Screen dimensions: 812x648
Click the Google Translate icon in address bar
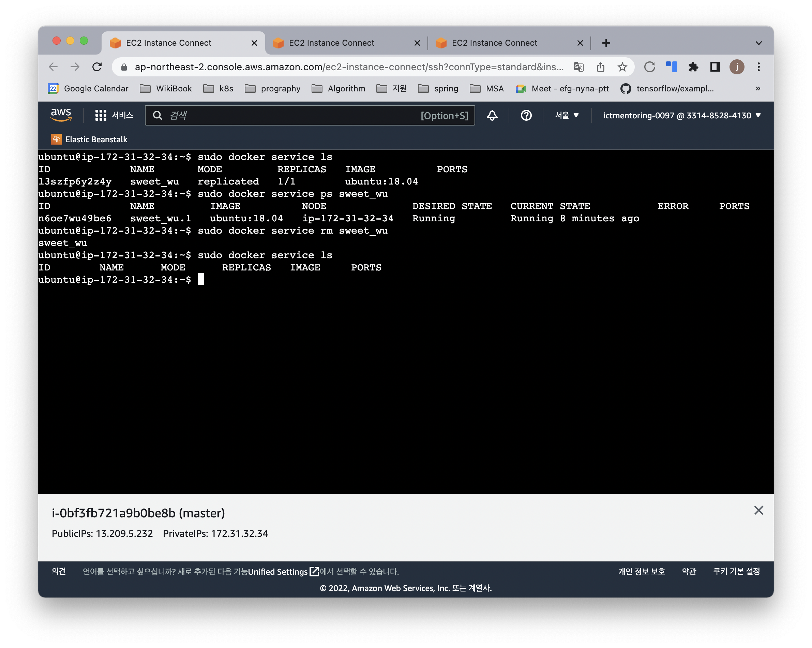click(578, 67)
